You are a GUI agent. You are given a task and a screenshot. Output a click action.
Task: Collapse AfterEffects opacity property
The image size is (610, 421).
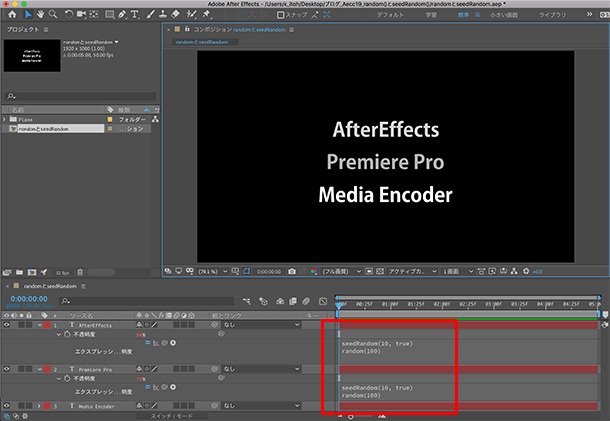tap(58, 334)
